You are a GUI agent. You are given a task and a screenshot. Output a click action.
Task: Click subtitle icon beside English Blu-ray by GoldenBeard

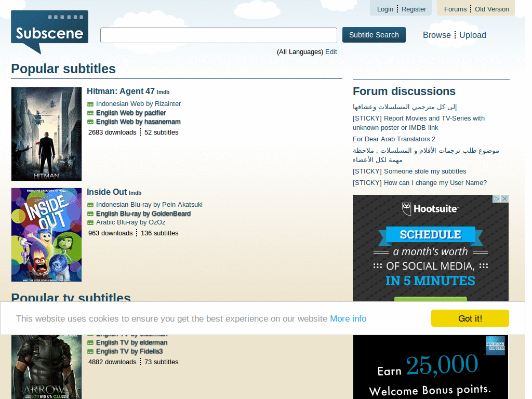tap(90, 214)
